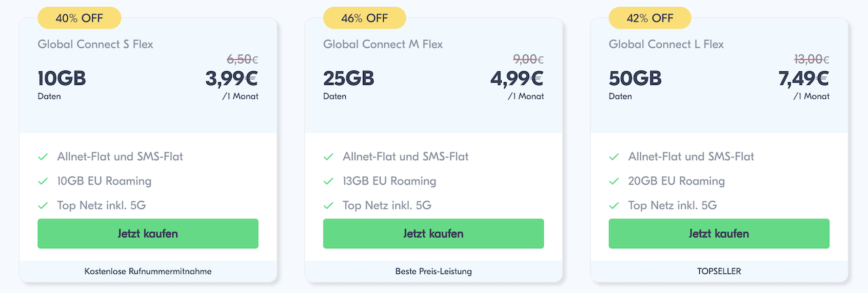
Task: Click Jetzt kaufen for Global Connect M Flex
Action: (x=433, y=233)
